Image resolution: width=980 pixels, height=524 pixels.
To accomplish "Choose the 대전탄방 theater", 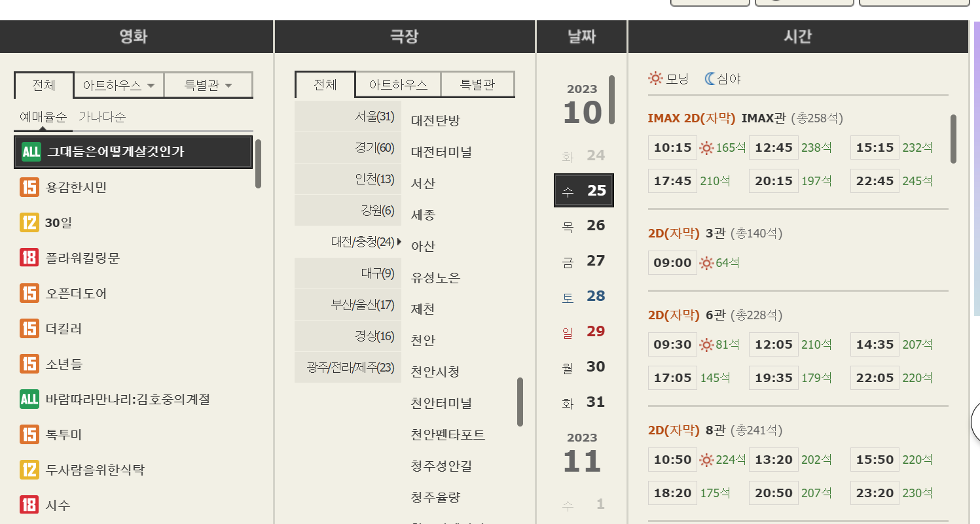I will tap(435, 120).
